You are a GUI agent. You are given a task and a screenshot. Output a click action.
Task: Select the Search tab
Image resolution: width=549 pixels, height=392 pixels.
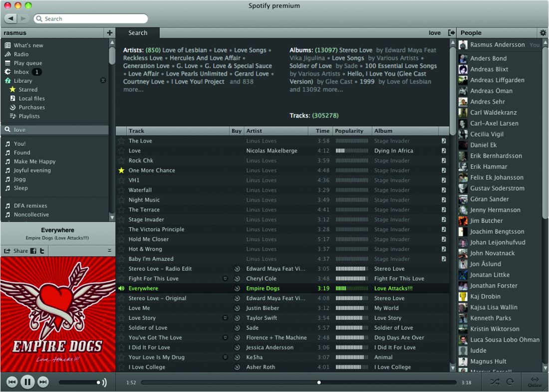coord(138,33)
